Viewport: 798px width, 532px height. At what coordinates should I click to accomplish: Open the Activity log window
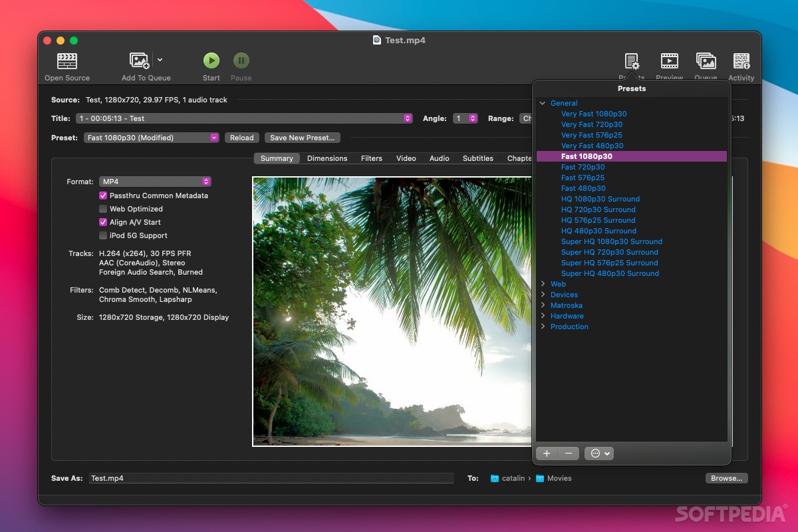tap(741, 61)
